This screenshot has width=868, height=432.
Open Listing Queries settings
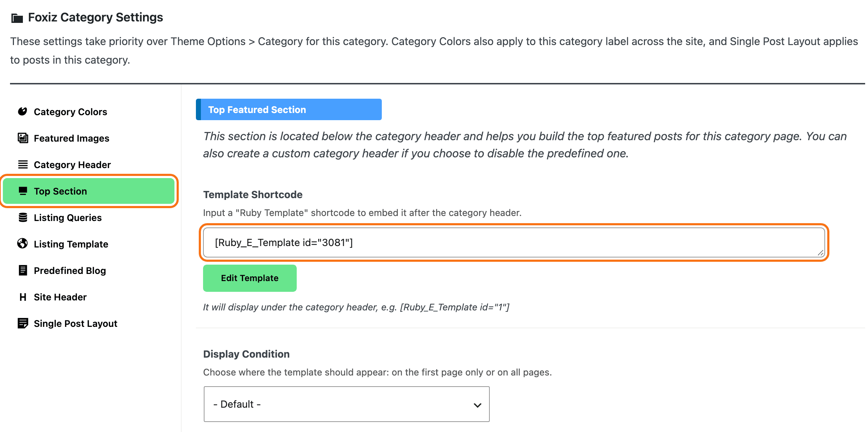[x=89, y=217]
